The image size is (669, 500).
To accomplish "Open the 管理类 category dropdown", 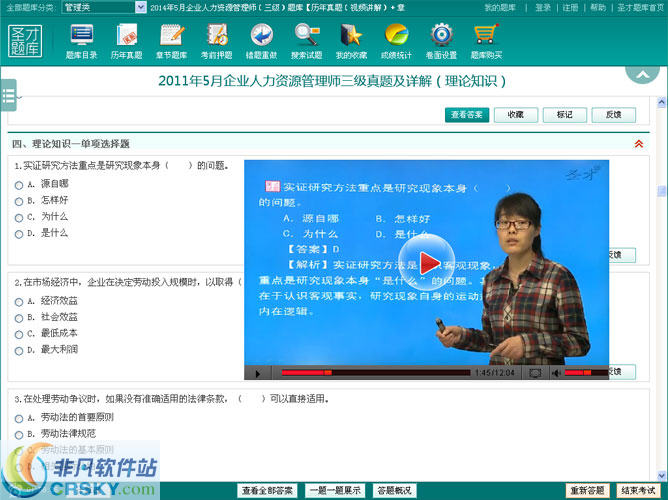I will (x=104, y=7).
